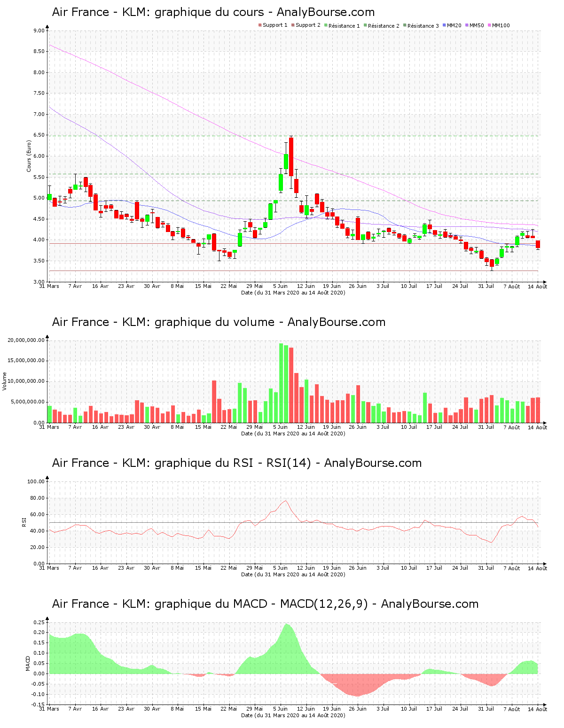Click the '20.00' RSI axis value
564x728 pixels.
(37, 547)
